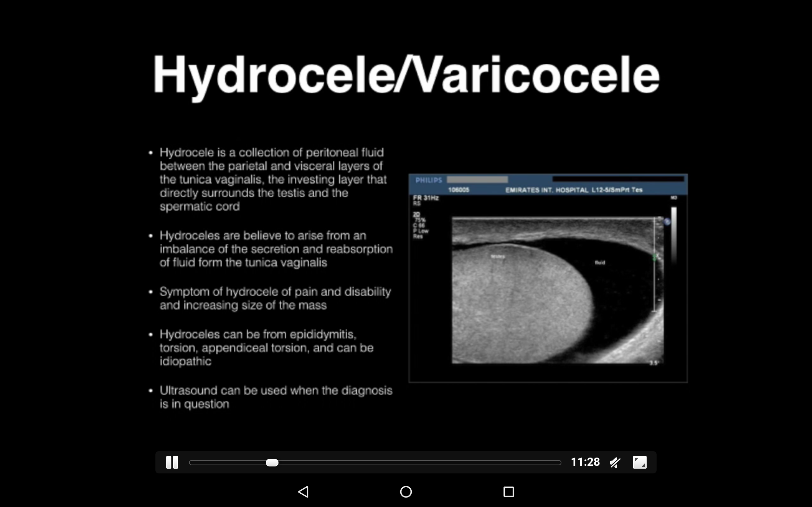Click the seek slider thumb
The height and width of the screenshot is (507, 812).
tap(272, 463)
